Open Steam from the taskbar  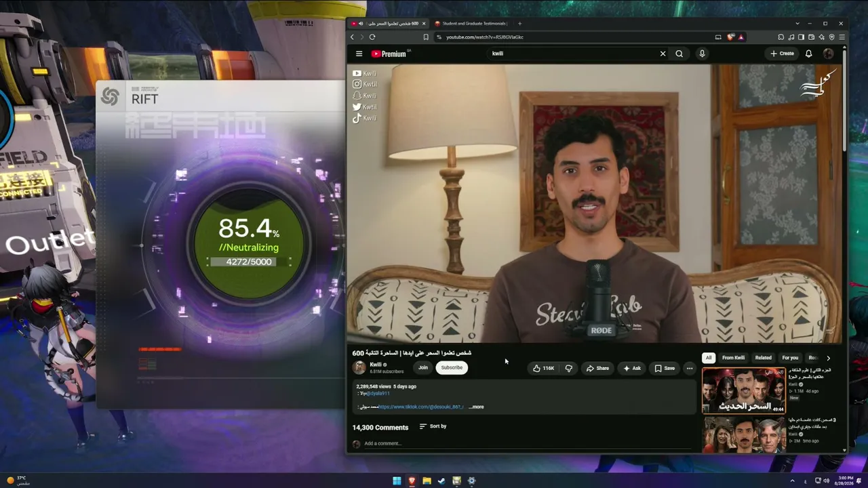(441, 481)
